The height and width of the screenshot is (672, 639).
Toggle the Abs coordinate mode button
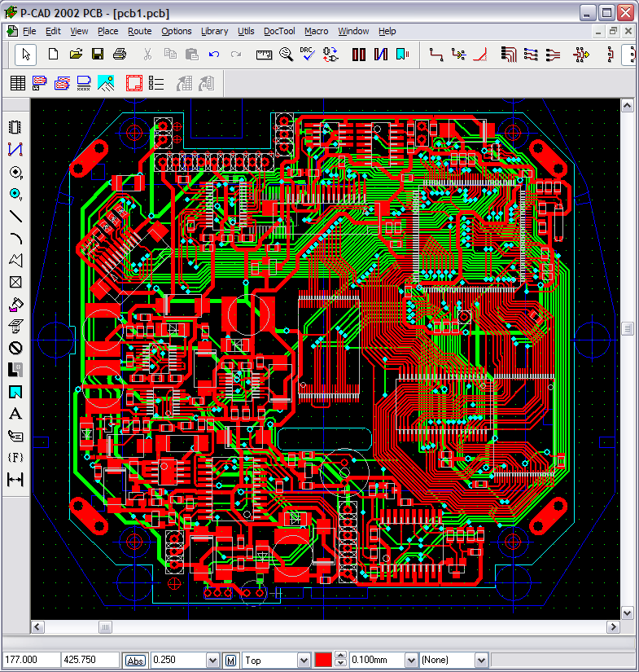(x=135, y=661)
